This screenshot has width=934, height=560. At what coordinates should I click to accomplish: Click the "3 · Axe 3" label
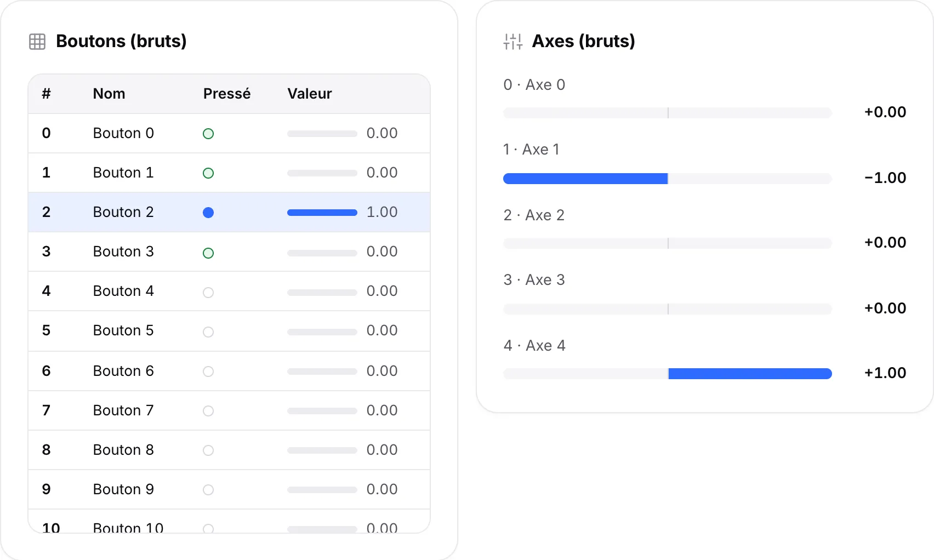(534, 280)
